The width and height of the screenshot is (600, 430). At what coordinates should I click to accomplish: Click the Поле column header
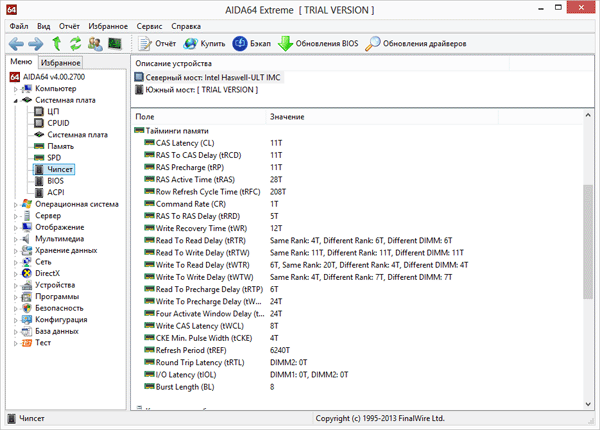[x=199, y=117]
